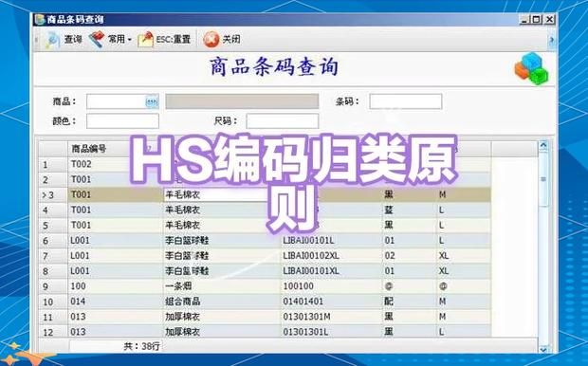Click product code 013 in row 11
Screen dimensions: 588x366
point(78,317)
